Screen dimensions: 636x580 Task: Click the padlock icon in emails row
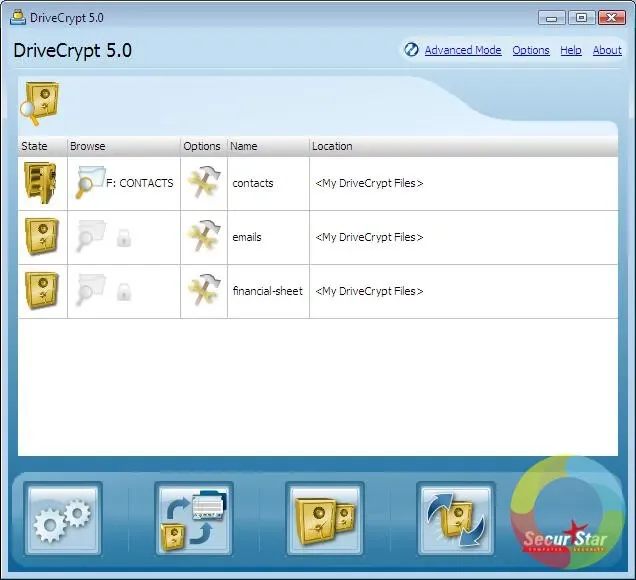coord(124,238)
